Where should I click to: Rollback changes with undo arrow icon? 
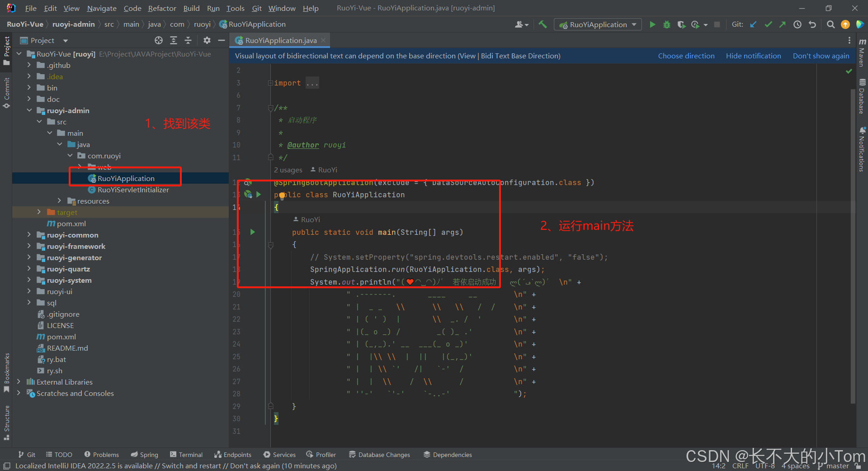point(812,24)
